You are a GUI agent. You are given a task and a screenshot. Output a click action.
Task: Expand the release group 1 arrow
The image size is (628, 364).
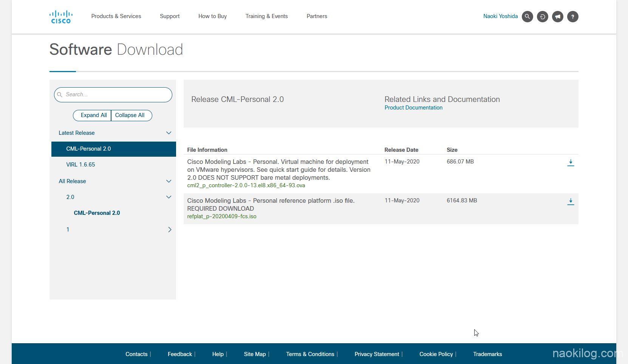pos(170,230)
